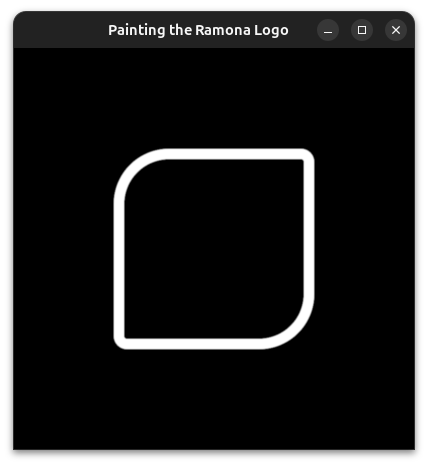Click the straight bottom edge of the white logo outline
428x466 pixels.
pos(193,344)
